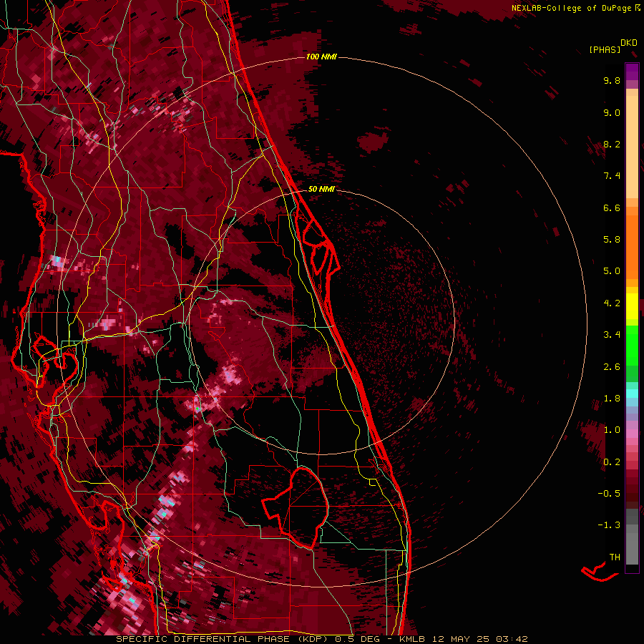Select the 3.4 scale value

(612, 335)
